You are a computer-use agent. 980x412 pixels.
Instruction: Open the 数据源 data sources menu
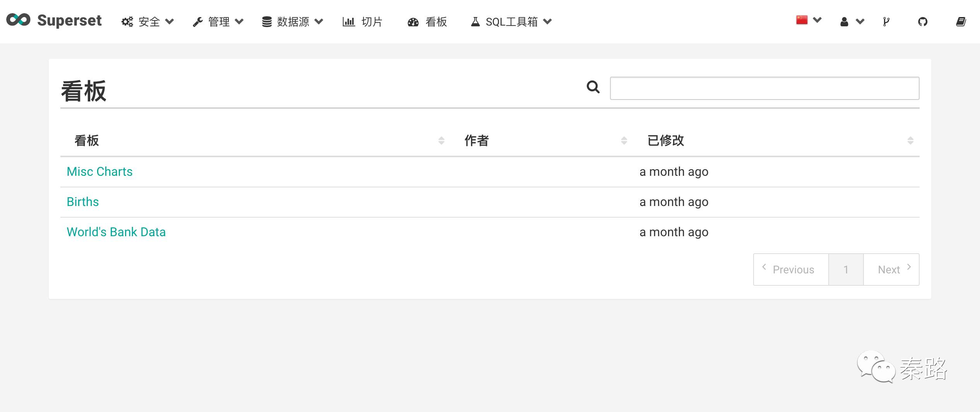[293, 22]
